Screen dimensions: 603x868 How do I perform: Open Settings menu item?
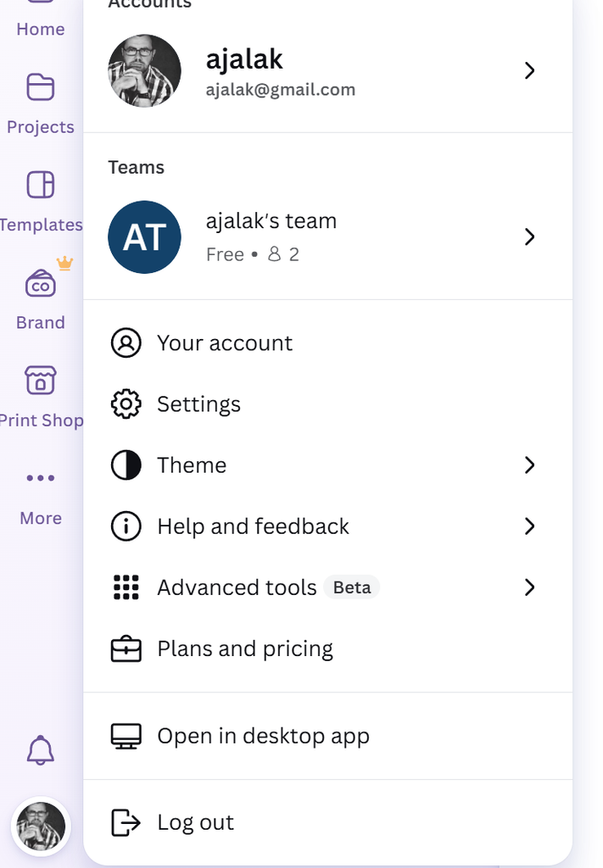pyautogui.click(x=328, y=404)
